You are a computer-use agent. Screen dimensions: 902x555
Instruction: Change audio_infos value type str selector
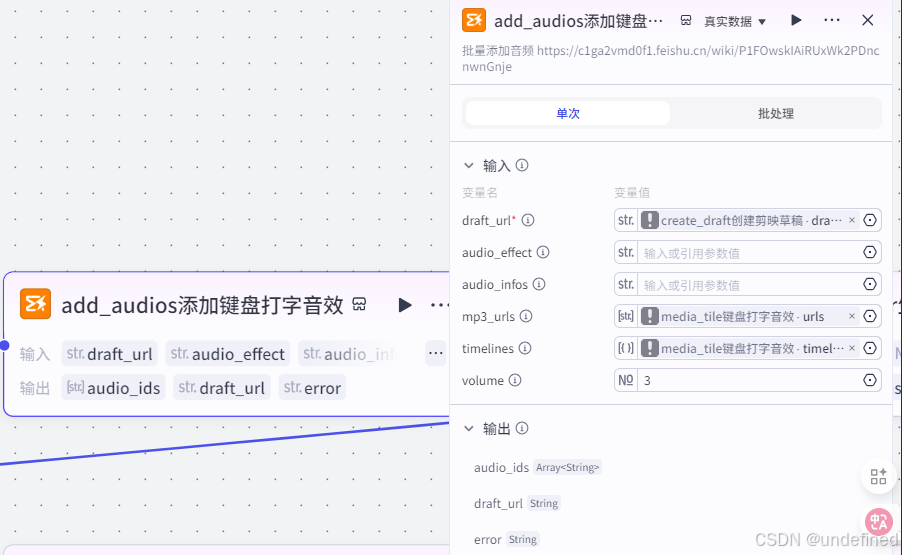pyautogui.click(x=626, y=284)
